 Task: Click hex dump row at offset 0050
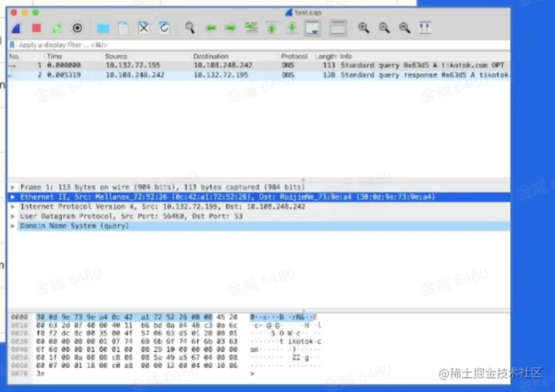tap(137, 357)
